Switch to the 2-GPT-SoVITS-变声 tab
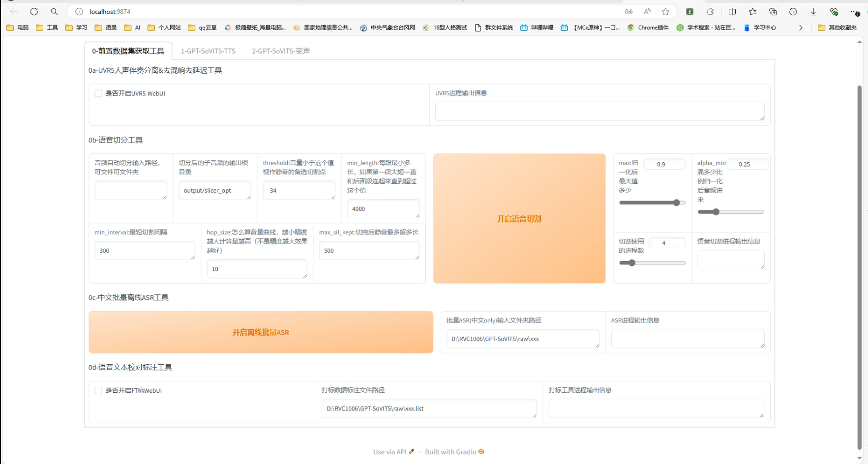This screenshot has height=464, width=868. point(281,51)
